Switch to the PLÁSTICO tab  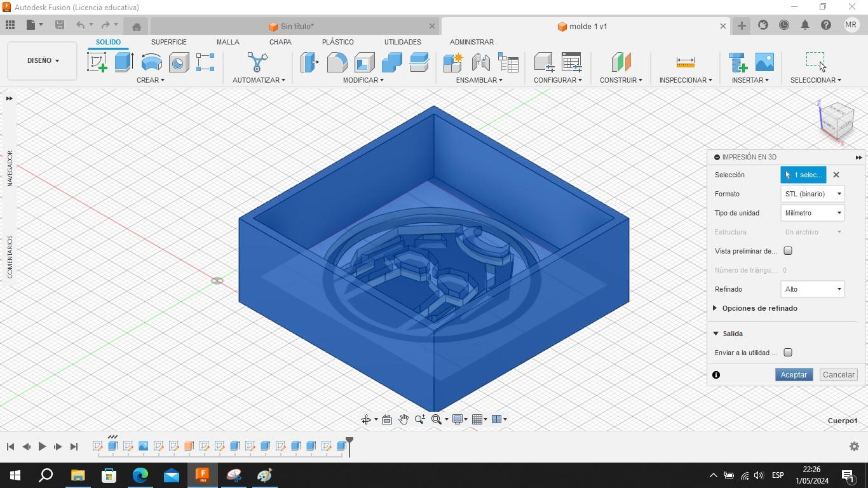tap(338, 42)
